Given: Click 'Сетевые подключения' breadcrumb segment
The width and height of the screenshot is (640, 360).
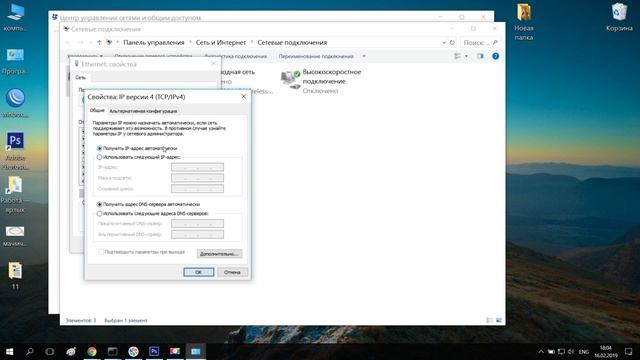Looking at the screenshot, I should [x=292, y=42].
